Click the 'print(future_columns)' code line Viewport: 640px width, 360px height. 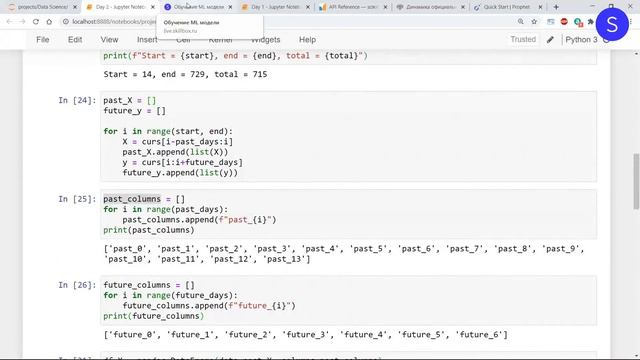153,316
